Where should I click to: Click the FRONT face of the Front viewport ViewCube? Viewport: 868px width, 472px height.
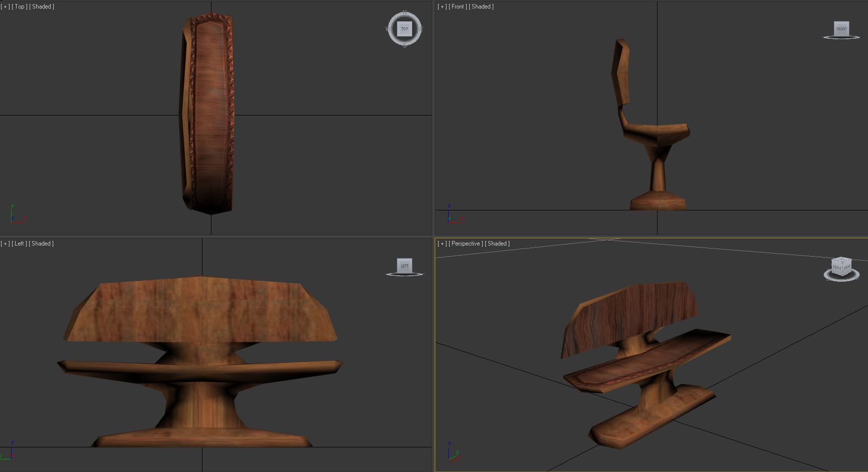click(x=841, y=28)
